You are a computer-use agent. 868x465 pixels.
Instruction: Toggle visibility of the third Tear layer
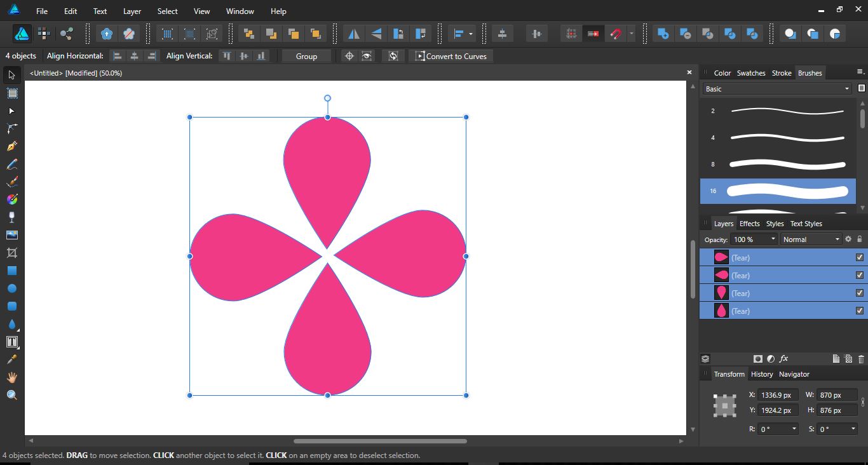[860, 293]
